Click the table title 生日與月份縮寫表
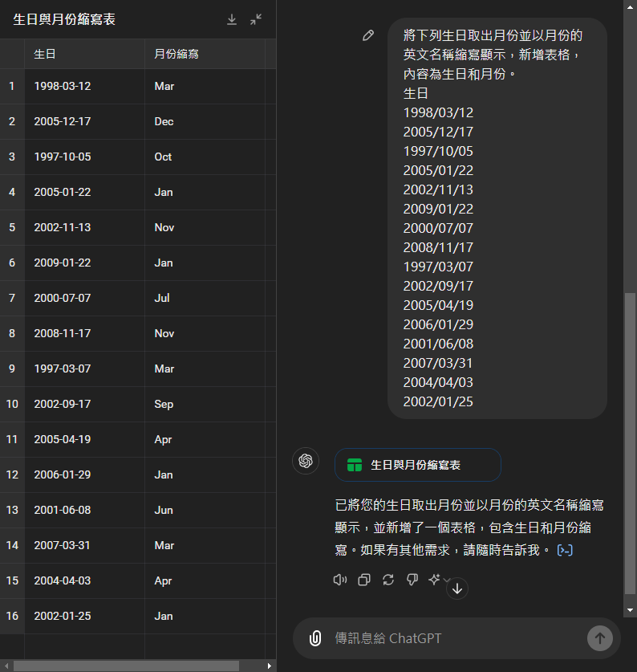The height and width of the screenshot is (672, 637). pyautogui.click(x=64, y=20)
